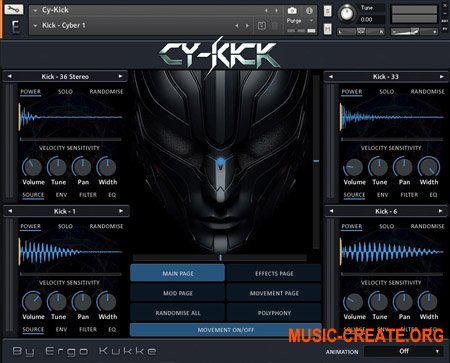The height and width of the screenshot is (363, 450).
Task: Switch to EQ tab of Kick - 33
Action: [433, 195]
